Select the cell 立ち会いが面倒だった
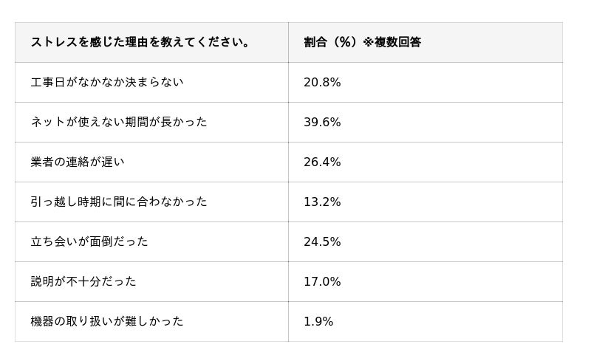The height and width of the screenshot is (364, 591). 89,241
